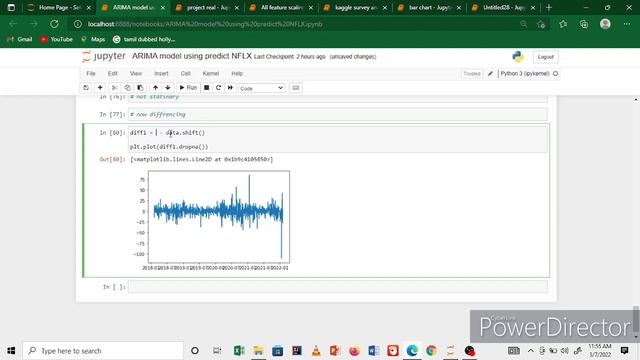
Task: Open browser settings and more menu
Action: pyautogui.click(x=627, y=24)
